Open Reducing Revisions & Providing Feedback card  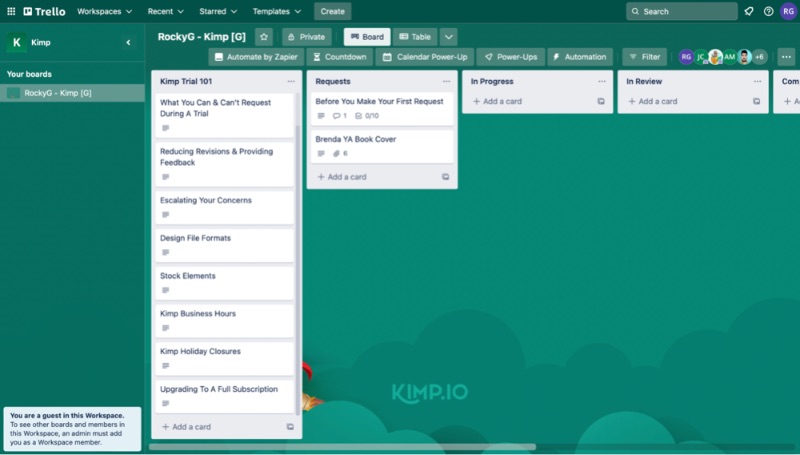tap(224, 164)
